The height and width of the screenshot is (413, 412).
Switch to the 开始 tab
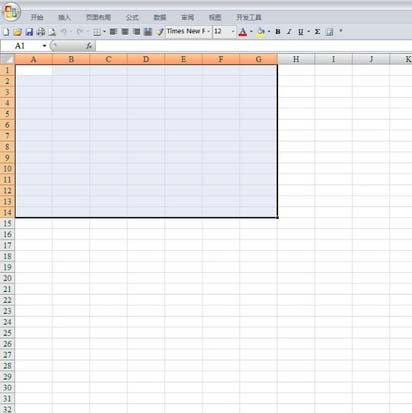[x=37, y=17]
